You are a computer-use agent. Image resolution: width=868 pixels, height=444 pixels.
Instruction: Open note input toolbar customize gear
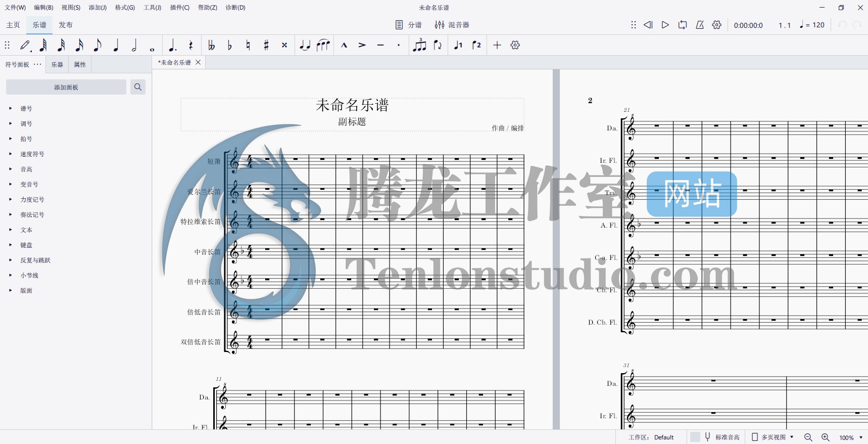(515, 46)
